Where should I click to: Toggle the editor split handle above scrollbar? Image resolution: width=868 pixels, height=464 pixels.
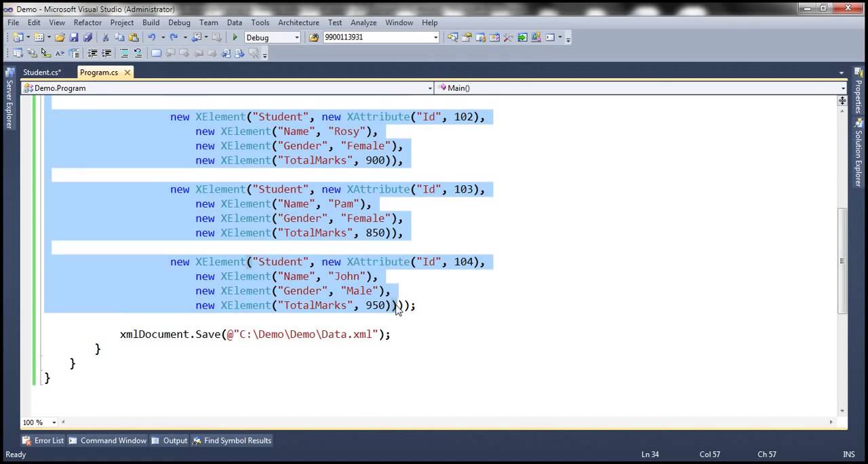[842, 100]
